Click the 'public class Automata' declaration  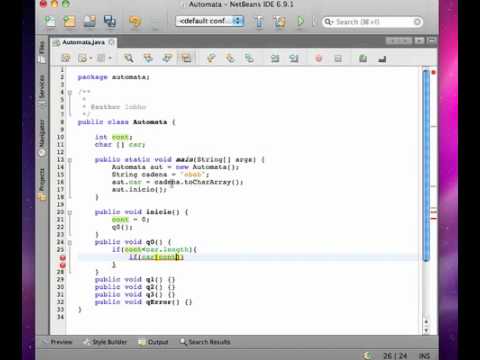pos(126,122)
